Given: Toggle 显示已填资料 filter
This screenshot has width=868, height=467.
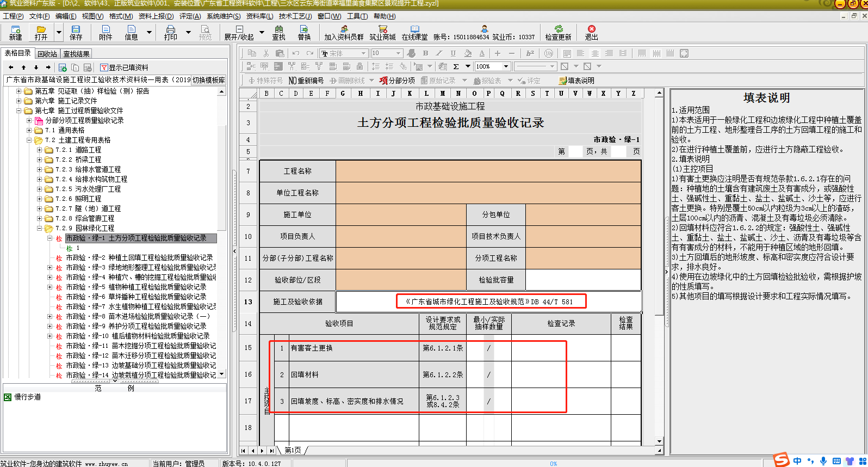Looking at the screenshot, I should point(125,67).
